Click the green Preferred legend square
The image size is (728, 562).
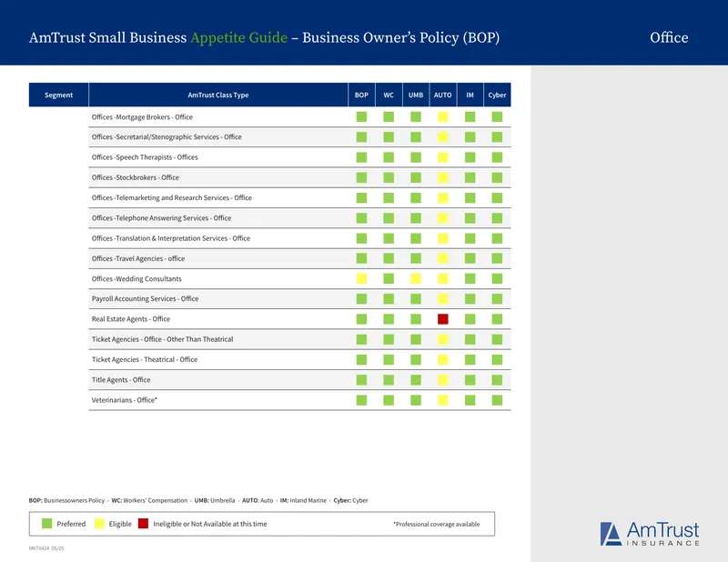[47, 524]
